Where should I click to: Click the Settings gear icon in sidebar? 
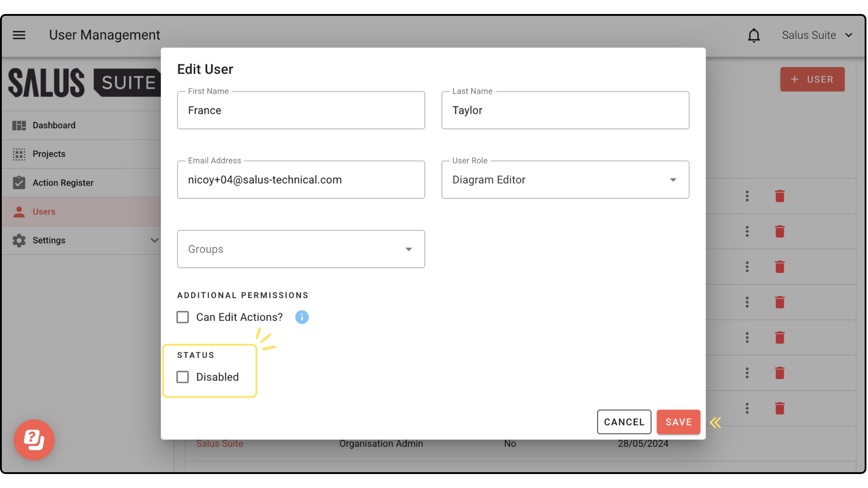click(x=19, y=240)
